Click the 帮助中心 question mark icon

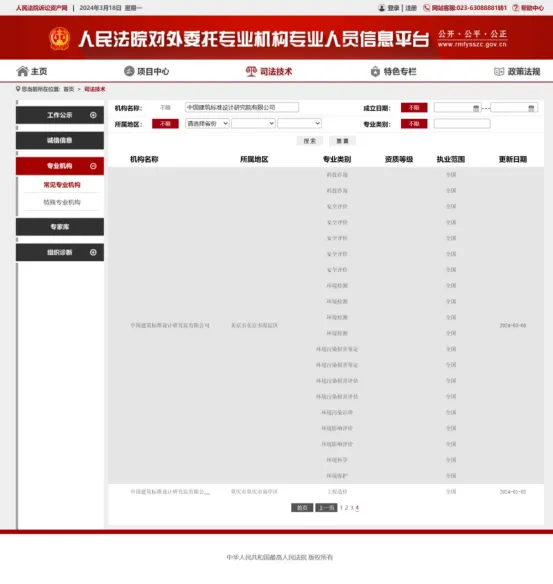tap(516, 8)
